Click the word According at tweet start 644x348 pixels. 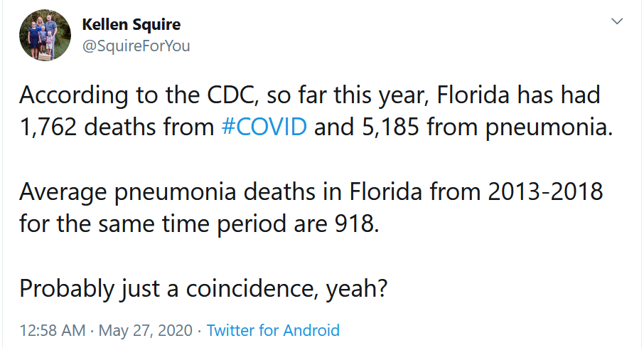point(74,95)
